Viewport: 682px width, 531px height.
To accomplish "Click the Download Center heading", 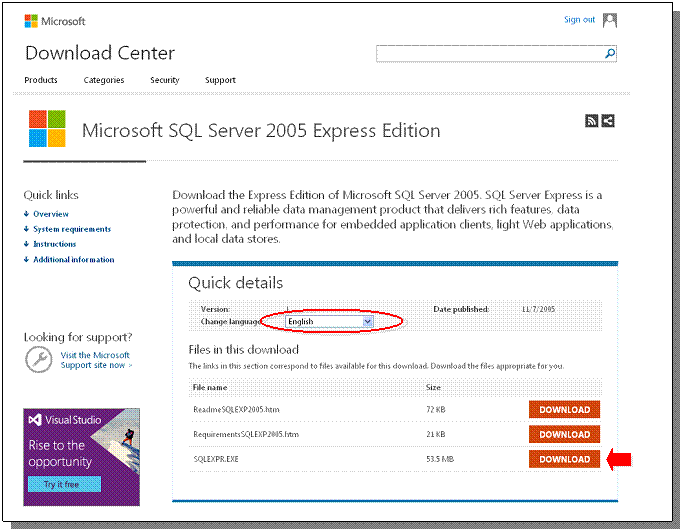I will [100, 53].
